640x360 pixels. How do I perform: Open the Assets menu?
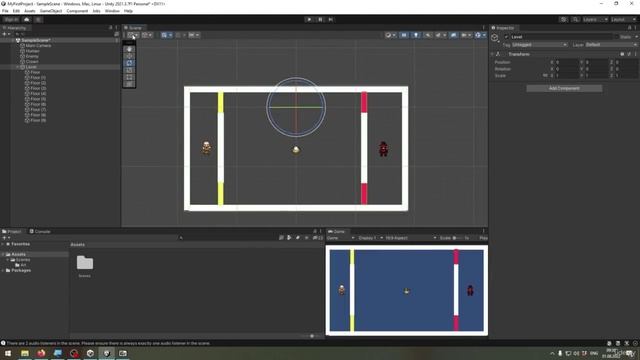click(30, 11)
